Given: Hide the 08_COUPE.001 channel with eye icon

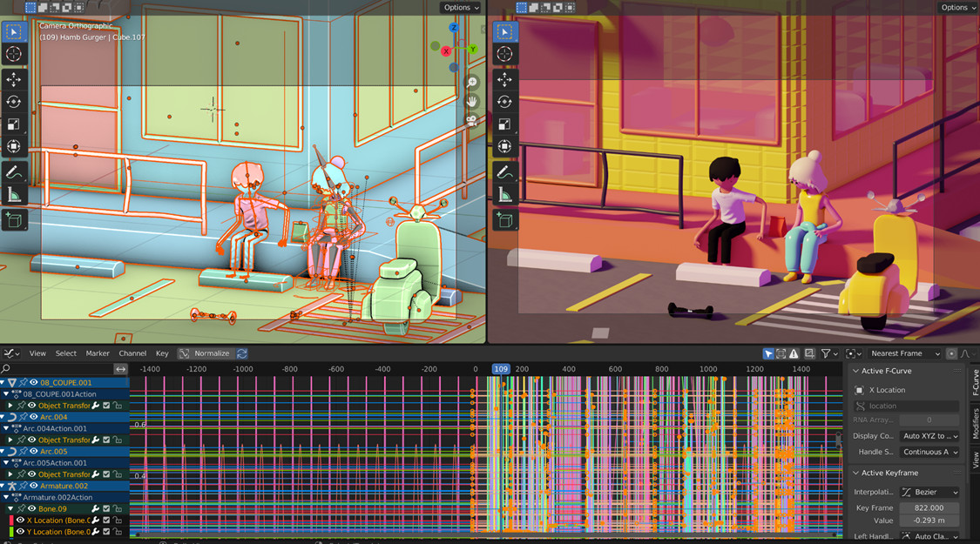Looking at the screenshot, I should (34, 382).
